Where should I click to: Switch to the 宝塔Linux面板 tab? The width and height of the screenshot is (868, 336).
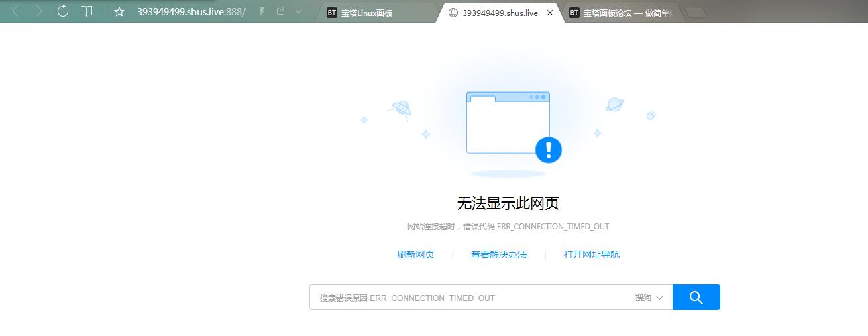pos(378,13)
